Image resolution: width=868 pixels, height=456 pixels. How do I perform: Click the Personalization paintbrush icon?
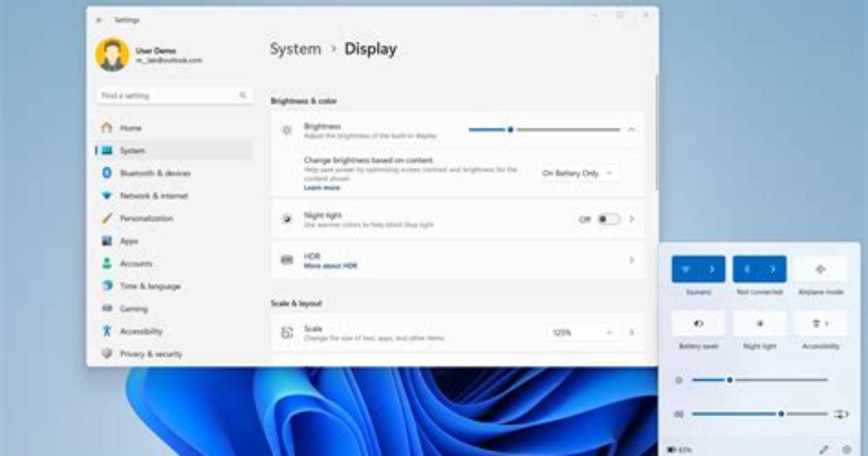[x=107, y=219]
